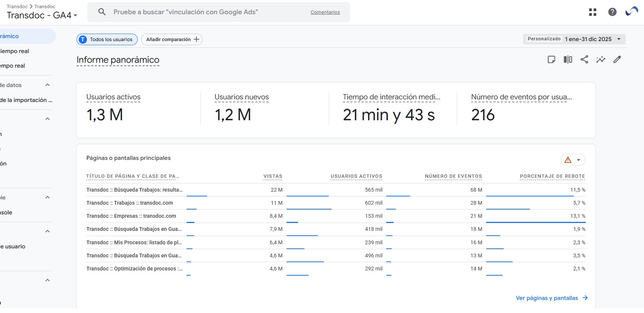Collapse the 'e usuario' sidebar section
This screenshot has width=644, height=313.
tap(47, 232)
